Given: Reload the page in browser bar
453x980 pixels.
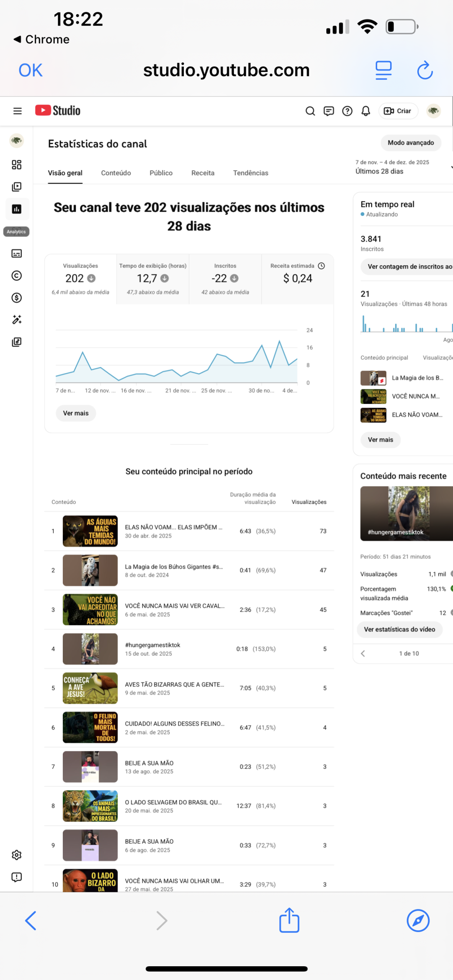Looking at the screenshot, I should [425, 70].
